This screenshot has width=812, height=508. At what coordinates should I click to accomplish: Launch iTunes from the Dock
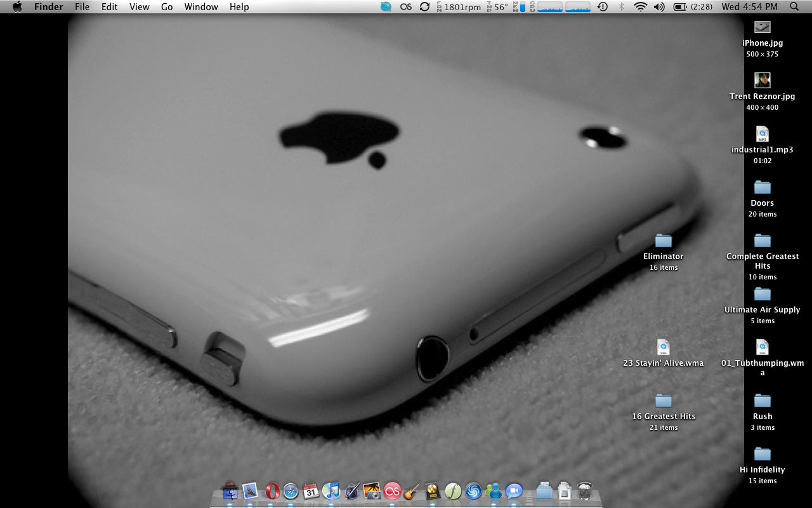tap(331, 491)
